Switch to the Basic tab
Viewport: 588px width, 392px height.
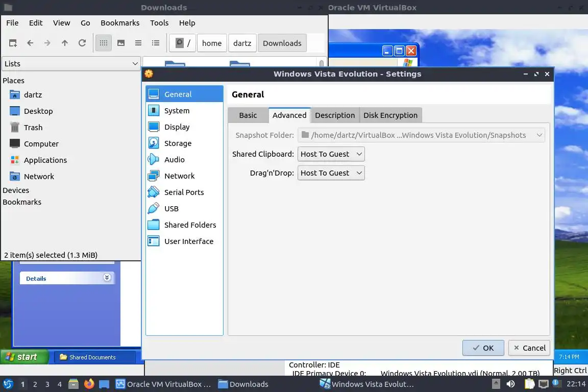point(248,115)
